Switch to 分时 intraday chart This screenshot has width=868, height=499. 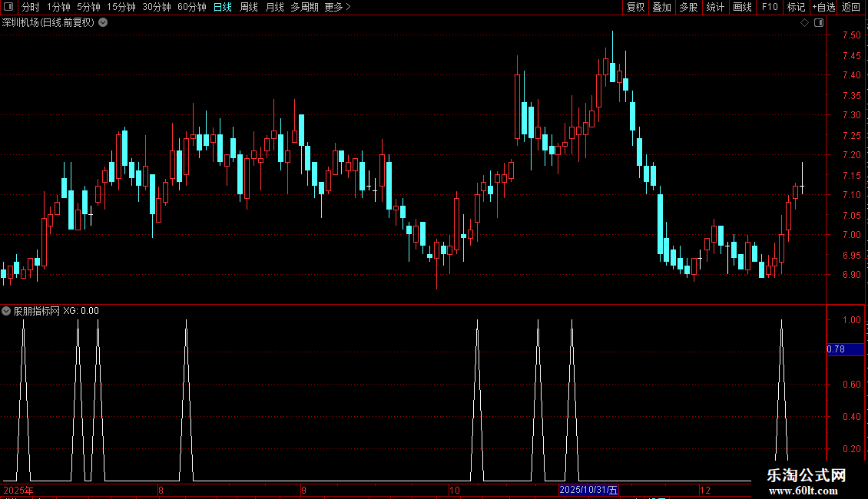pos(31,7)
